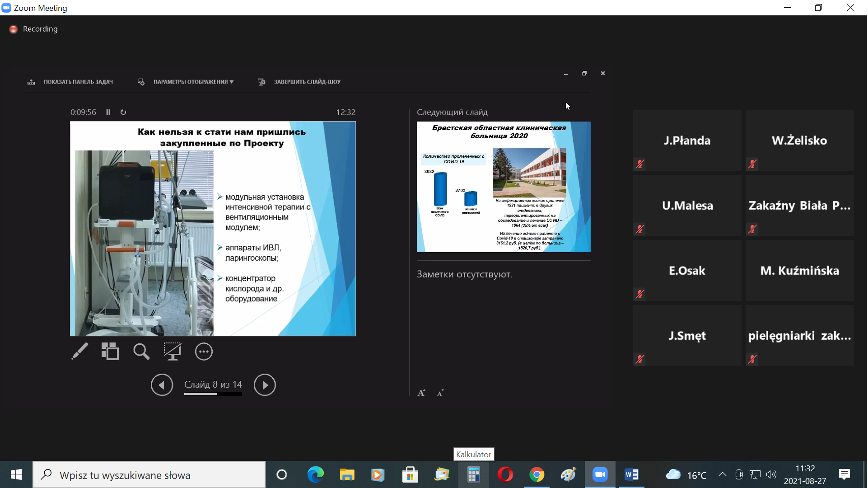Click the magnifier zoom into slide icon

141,352
